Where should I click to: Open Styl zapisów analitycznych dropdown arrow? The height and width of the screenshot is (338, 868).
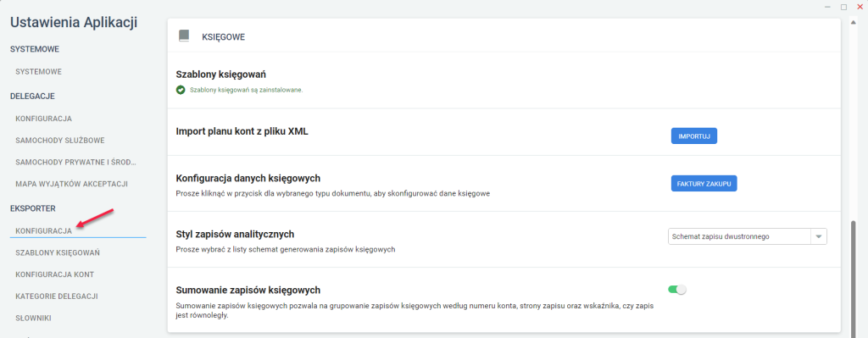819,236
